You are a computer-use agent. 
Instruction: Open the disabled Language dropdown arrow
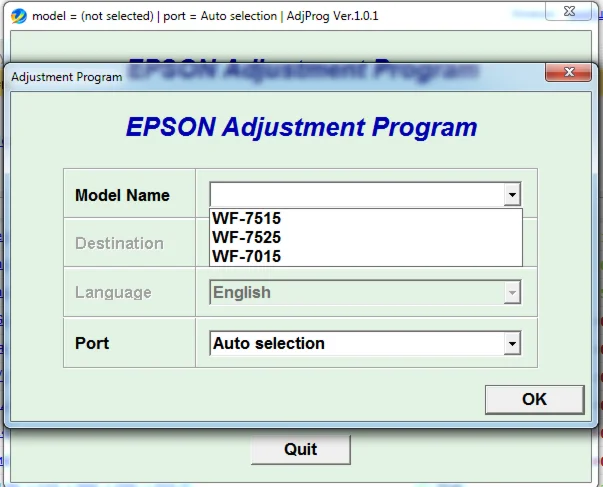511,293
